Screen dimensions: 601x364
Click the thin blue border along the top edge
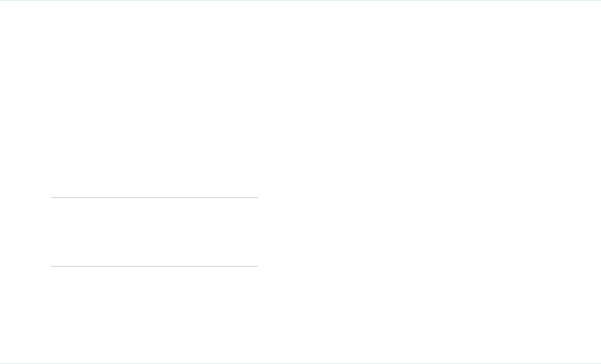pos(300,1)
